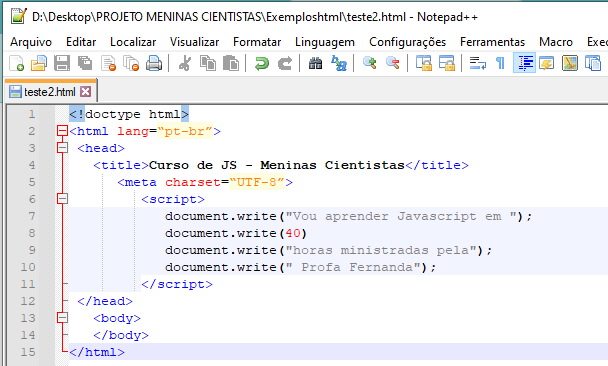
Task: Open the Ferramentas menu
Action: point(492,41)
